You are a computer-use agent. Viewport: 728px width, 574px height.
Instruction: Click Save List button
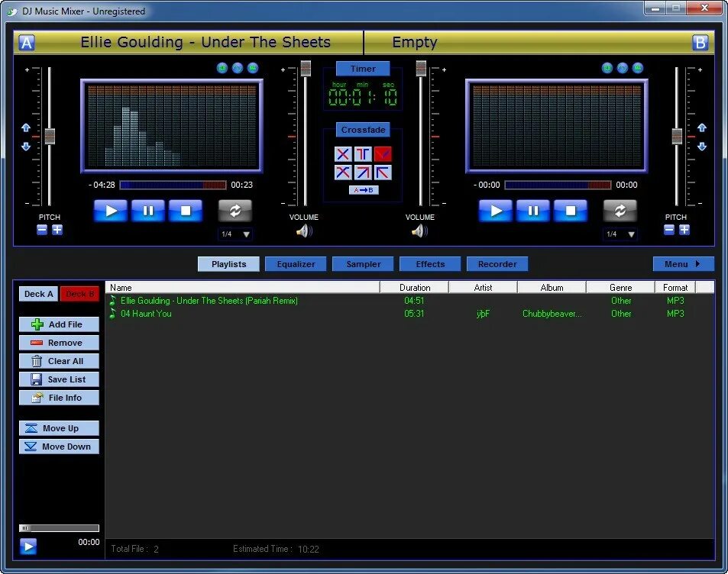pos(59,379)
